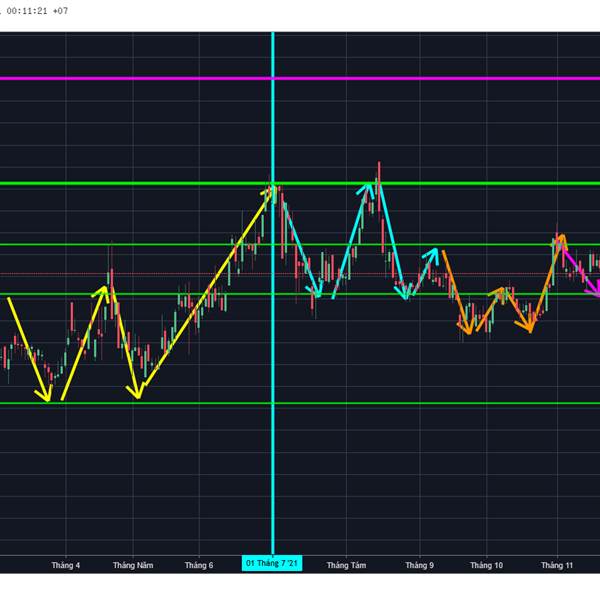The height and width of the screenshot is (600, 600).
Task: Click the 'Tháng Tám' time axis label
Action: (x=346, y=565)
